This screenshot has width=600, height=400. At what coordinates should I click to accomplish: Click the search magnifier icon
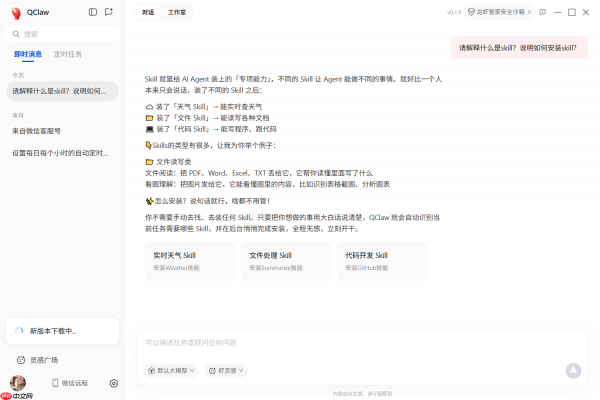point(16,34)
